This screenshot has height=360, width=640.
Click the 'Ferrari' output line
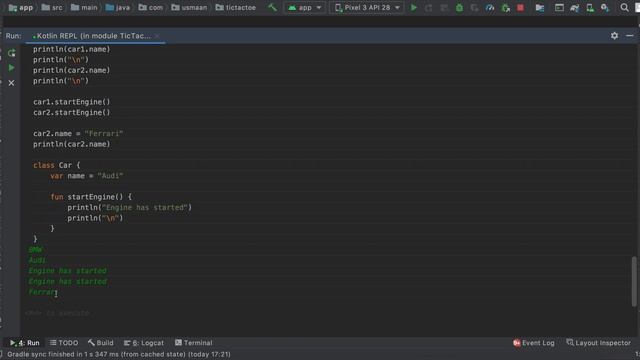point(42,292)
